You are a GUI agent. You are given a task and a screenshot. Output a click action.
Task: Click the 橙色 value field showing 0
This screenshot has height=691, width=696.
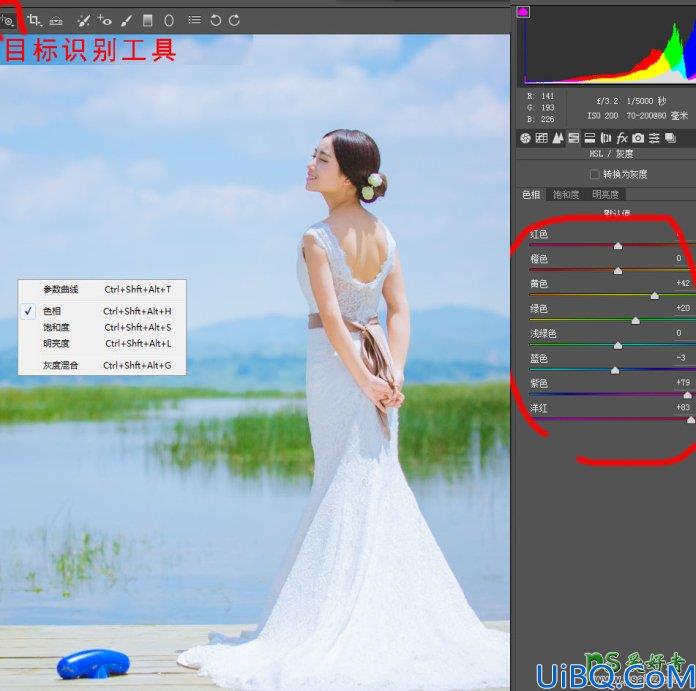(x=679, y=258)
